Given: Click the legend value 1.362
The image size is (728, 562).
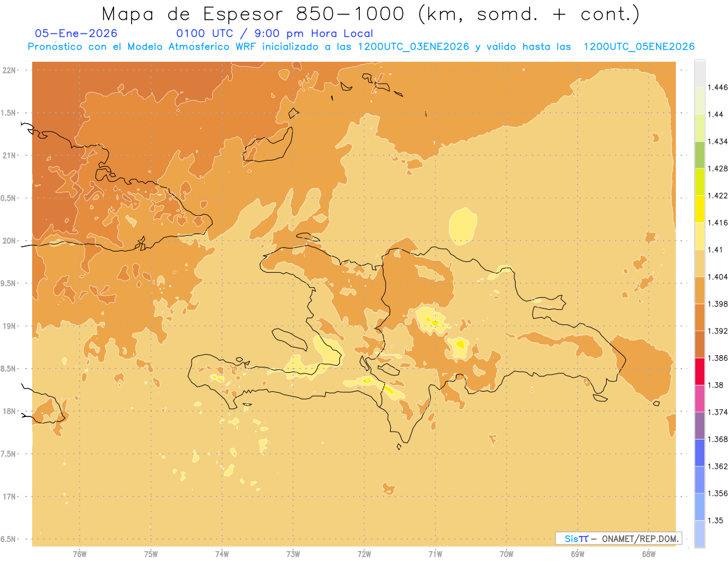Looking at the screenshot, I should point(717,466).
